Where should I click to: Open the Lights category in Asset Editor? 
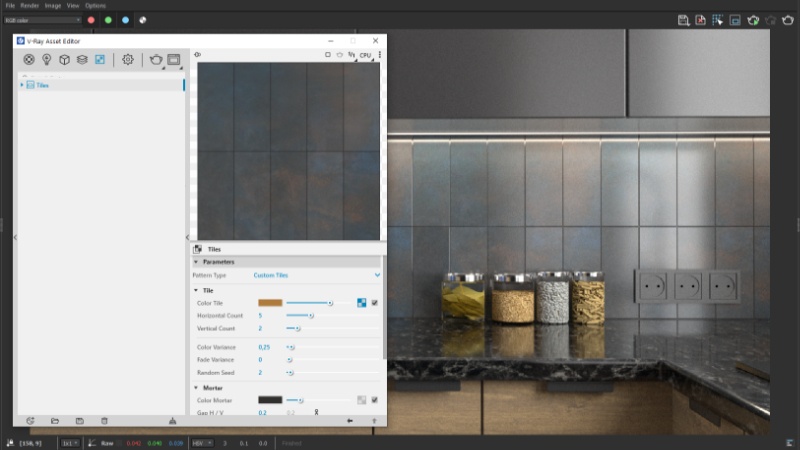pos(46,60)
